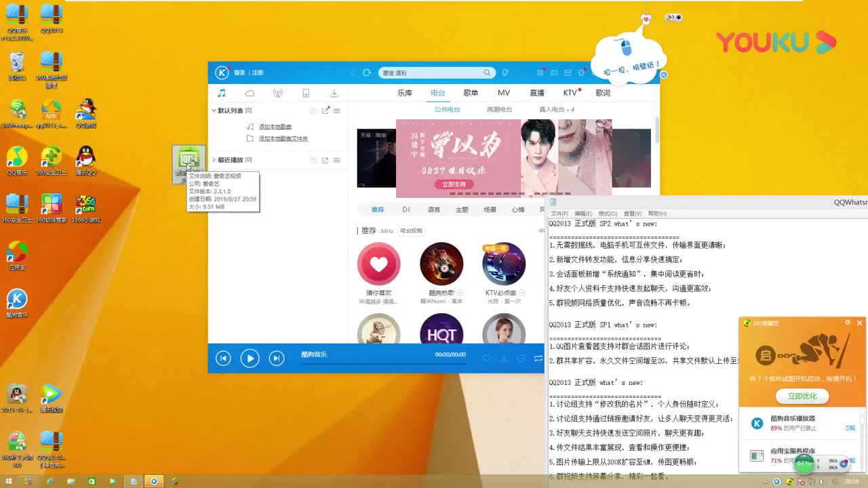Expand the 最近播放 section
The height and width of the screenshot is (488, 868).
(x=214, y=160)
